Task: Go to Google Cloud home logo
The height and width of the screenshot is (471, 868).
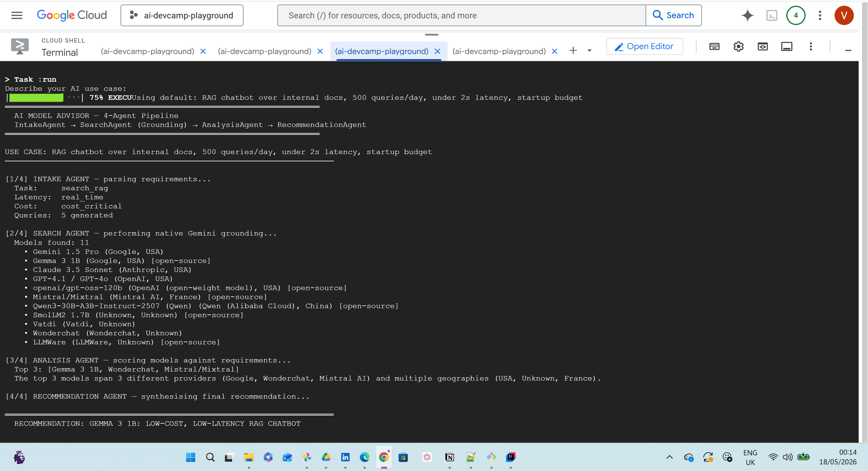Action: click(72, 15)
